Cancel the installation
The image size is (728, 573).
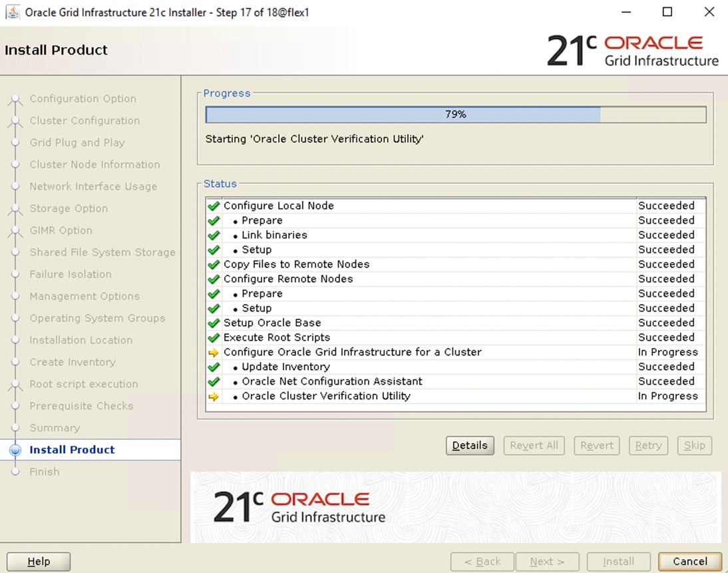[x=690, y=562]
